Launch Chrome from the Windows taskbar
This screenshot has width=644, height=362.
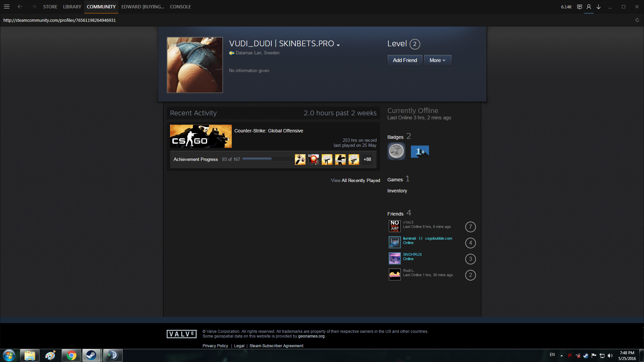click(x=71, y=355)
